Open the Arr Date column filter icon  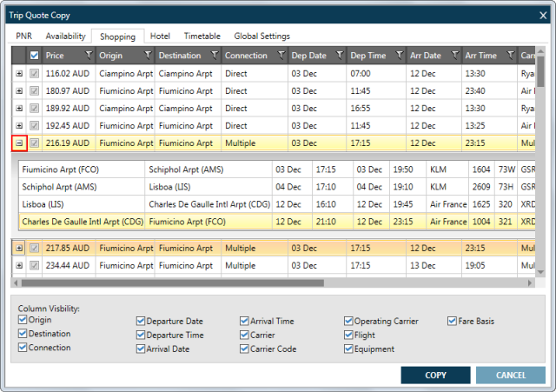454,56
